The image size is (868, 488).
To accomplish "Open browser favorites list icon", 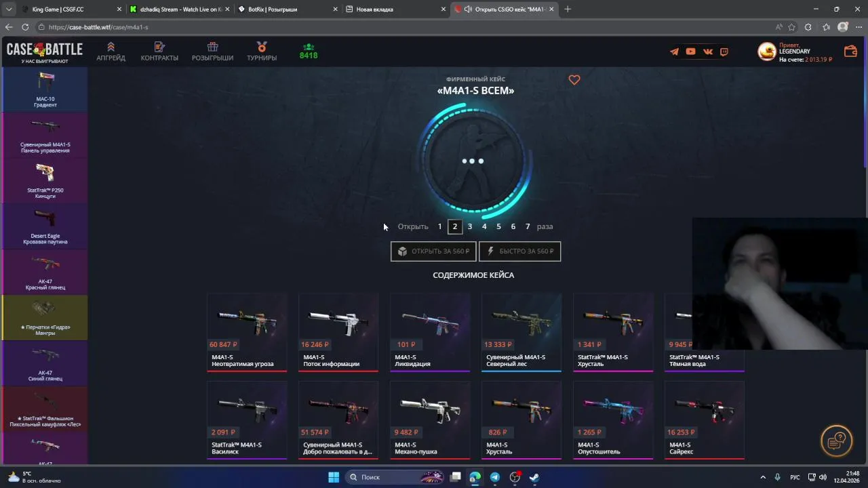I will click(x=826, y=27).
